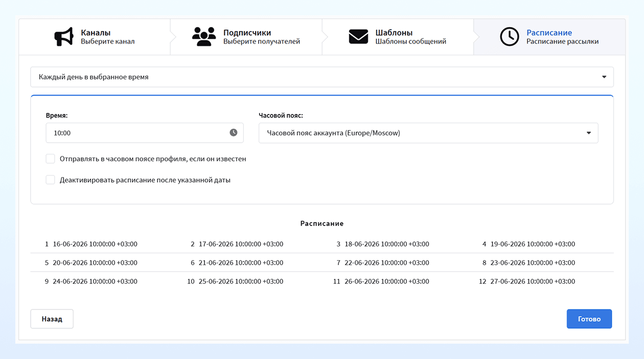
Task: Select schedule entry 19-06-2026 10:00:00
Action: click(x=533, y=244)
